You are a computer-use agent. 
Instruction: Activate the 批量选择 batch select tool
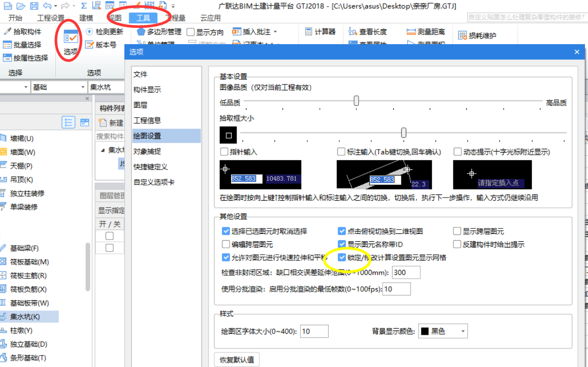22,45
